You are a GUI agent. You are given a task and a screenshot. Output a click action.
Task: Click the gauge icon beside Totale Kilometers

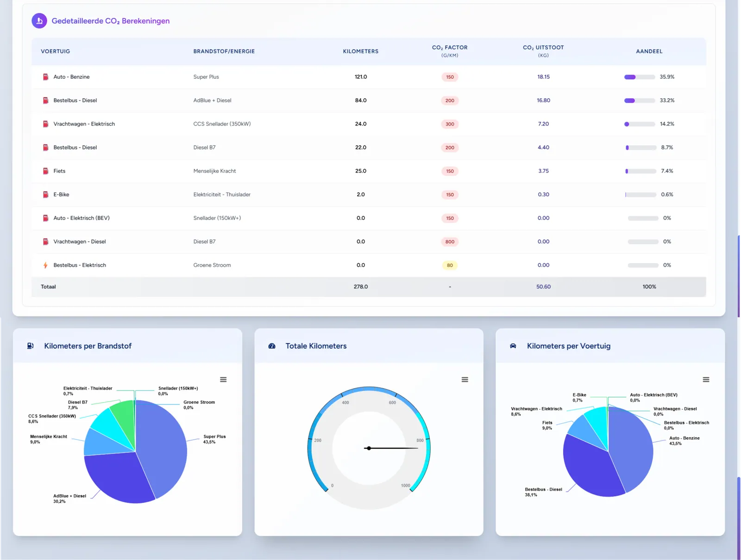[272, 346]
